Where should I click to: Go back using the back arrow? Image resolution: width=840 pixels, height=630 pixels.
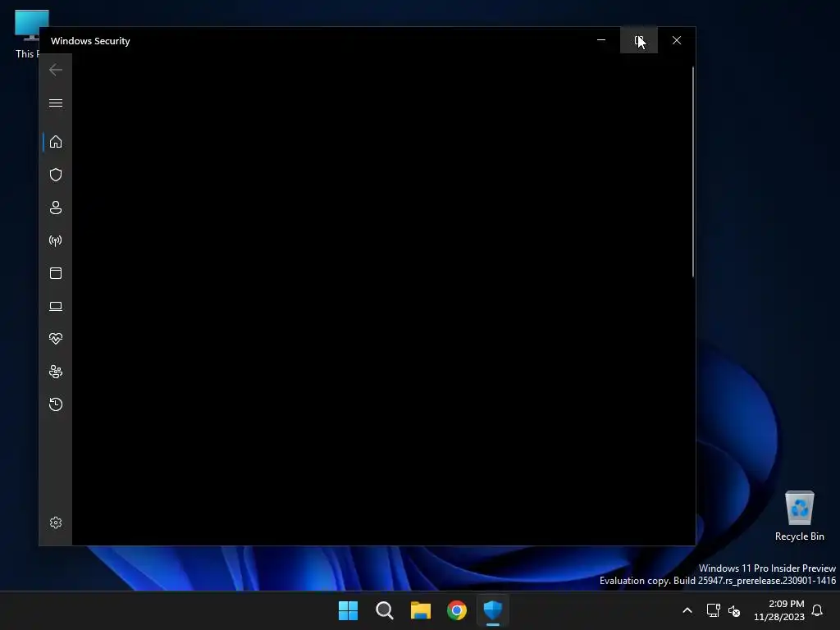click(56, 70)
